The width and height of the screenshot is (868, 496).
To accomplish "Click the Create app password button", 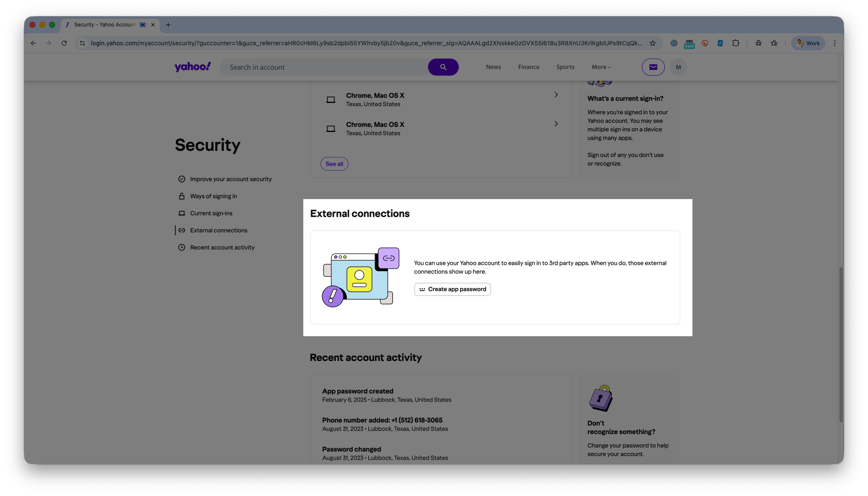I will pyautogui.click(x=452, y=289).
